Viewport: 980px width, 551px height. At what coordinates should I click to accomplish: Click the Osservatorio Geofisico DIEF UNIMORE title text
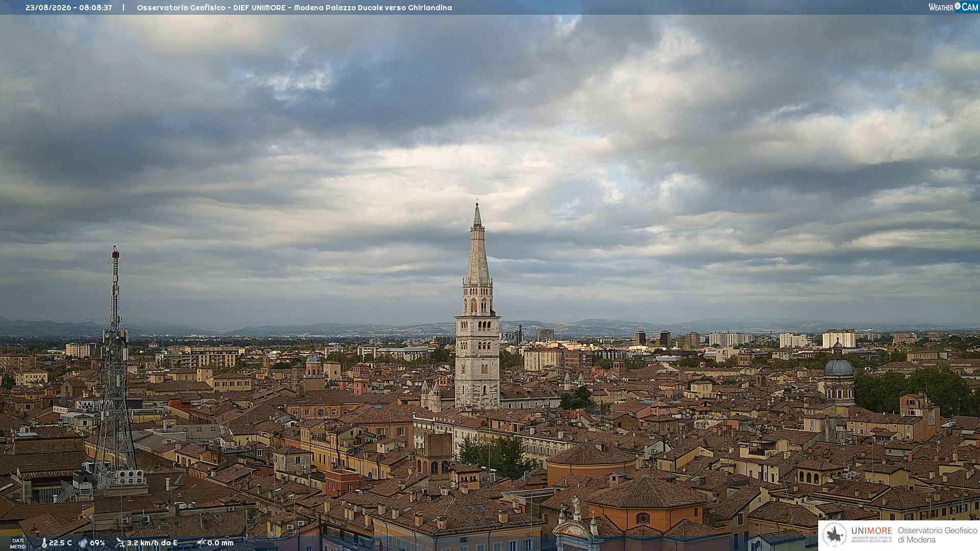point(211,8)
